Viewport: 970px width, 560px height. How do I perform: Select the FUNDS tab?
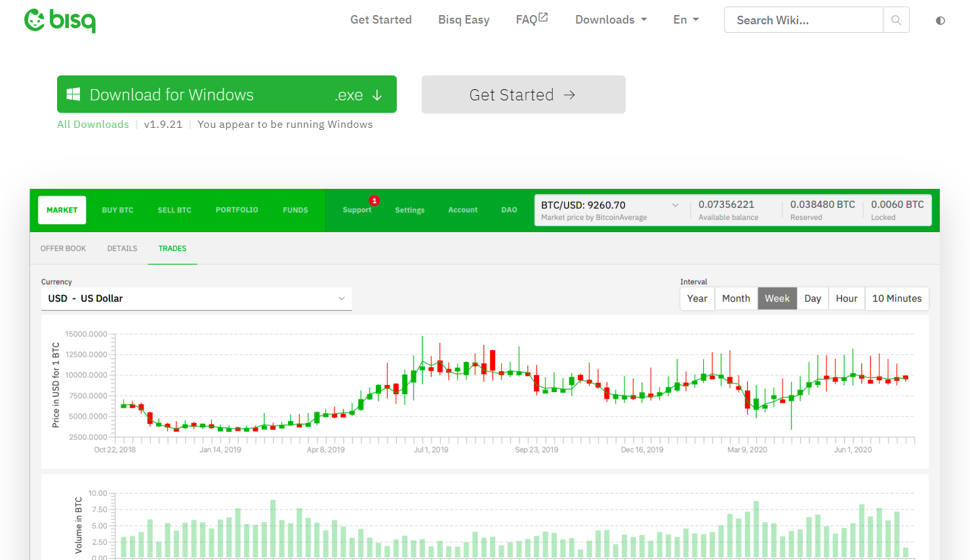(x=295, y=210)
